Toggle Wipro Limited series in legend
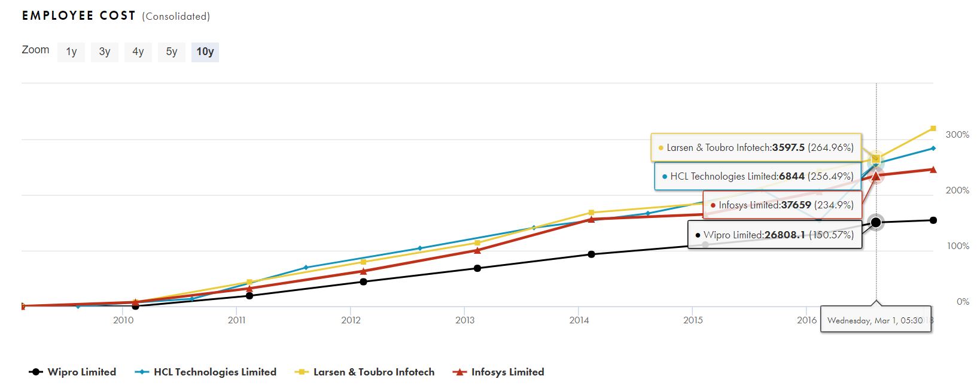 point(82,372)
